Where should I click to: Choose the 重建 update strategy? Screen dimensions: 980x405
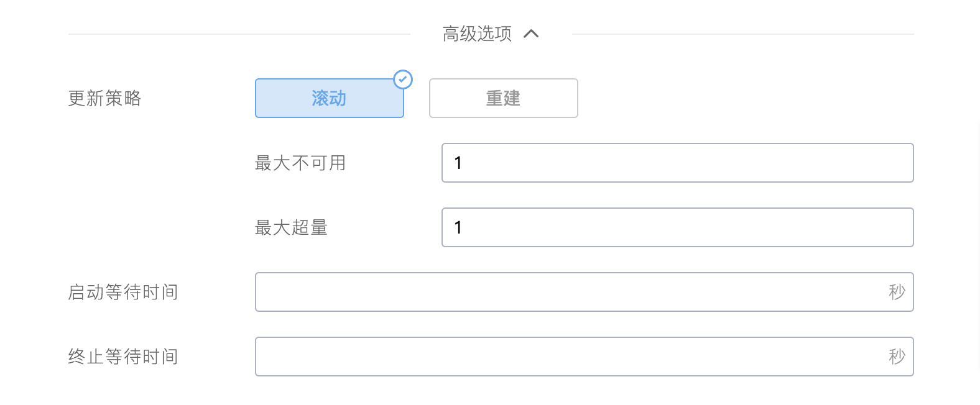pyautogui.click(x=504, y=98)
